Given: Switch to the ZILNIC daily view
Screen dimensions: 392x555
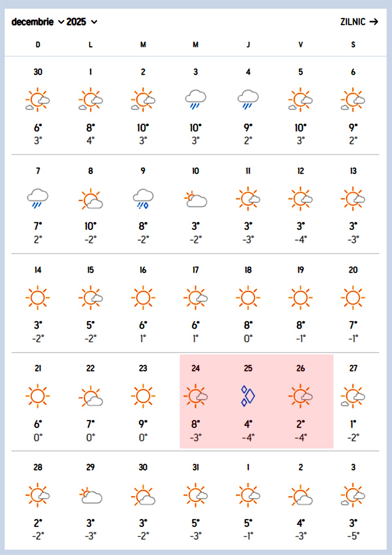Looking at the screenshot, I should 359,22.
